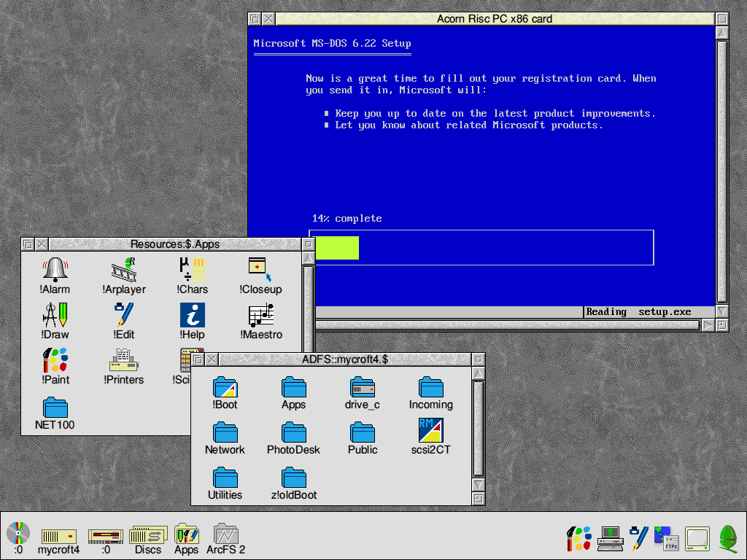Send Resources Apps window to back
747x560 pixels.
coord(28,244)
